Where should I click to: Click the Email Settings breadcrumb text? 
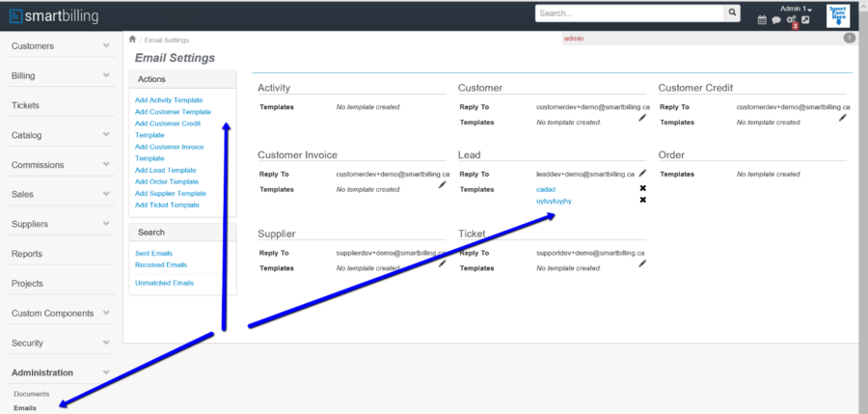click(167, 40)
